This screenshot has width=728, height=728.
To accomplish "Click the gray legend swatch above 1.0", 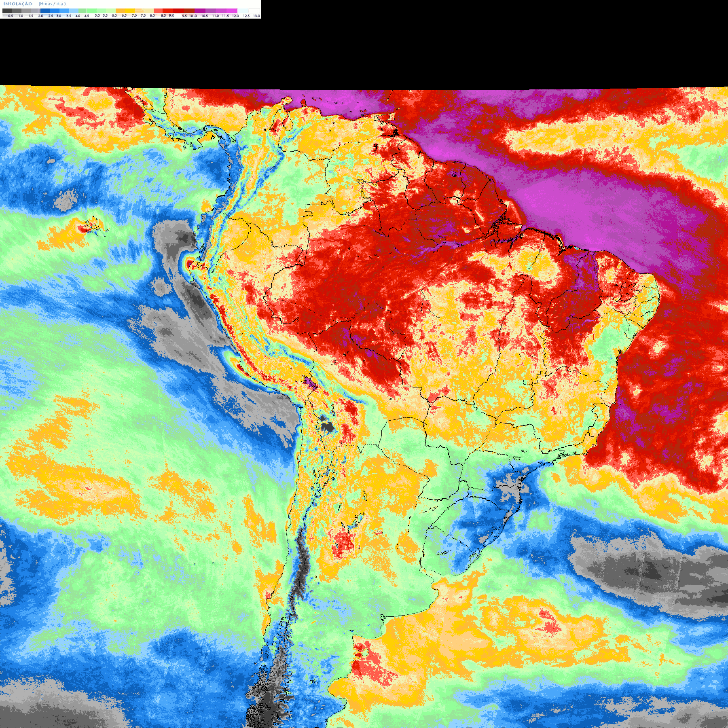I will (17, 11).
